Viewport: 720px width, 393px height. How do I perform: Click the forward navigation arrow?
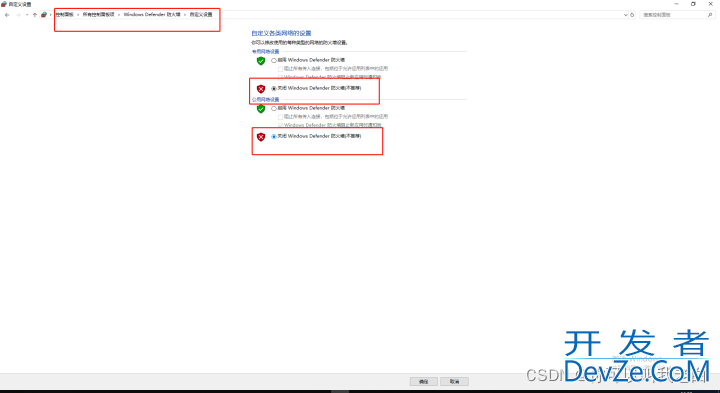coord(18,15)
